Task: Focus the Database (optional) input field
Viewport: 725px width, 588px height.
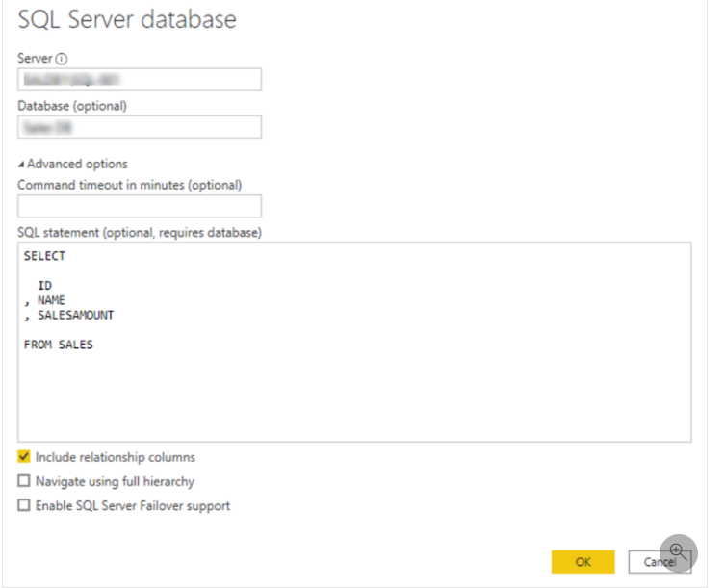Action: 140,127
